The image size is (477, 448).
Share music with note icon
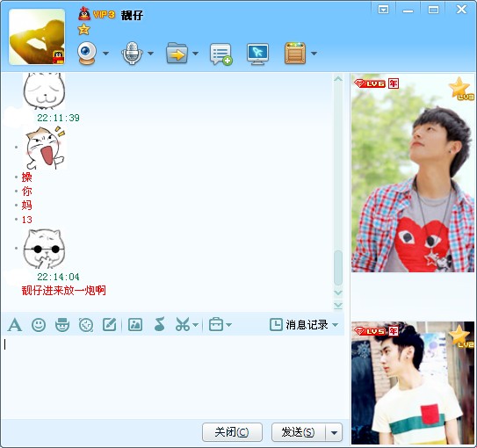tap(159, 324)
